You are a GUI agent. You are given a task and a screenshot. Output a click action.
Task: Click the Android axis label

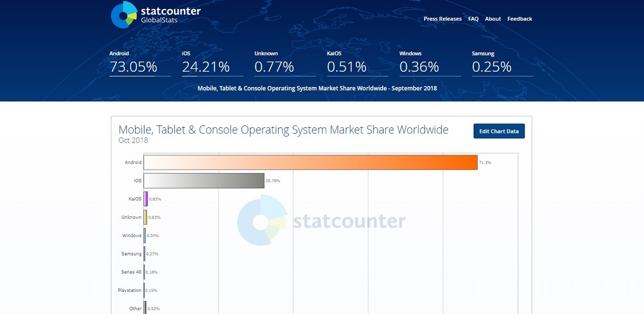(133, 162)
